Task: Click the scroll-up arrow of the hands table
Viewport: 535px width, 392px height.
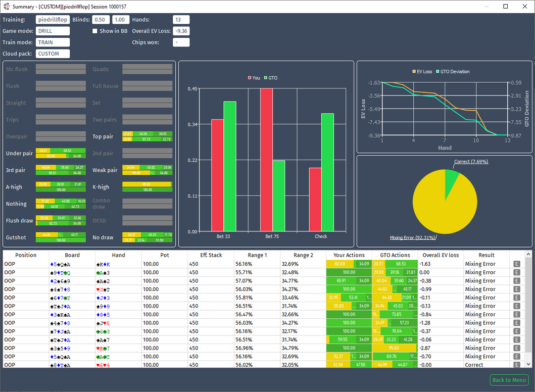Action: coord(528,254)
